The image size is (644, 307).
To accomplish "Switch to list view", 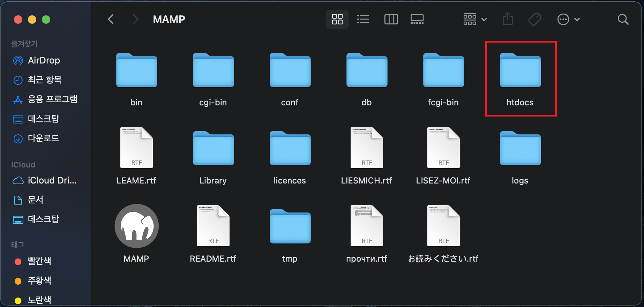I will pyautogui.click(x=363, y=19).
